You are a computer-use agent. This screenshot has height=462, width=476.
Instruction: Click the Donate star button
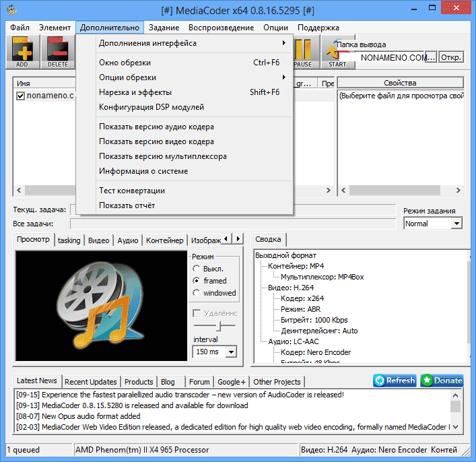[x=442, y=381]
